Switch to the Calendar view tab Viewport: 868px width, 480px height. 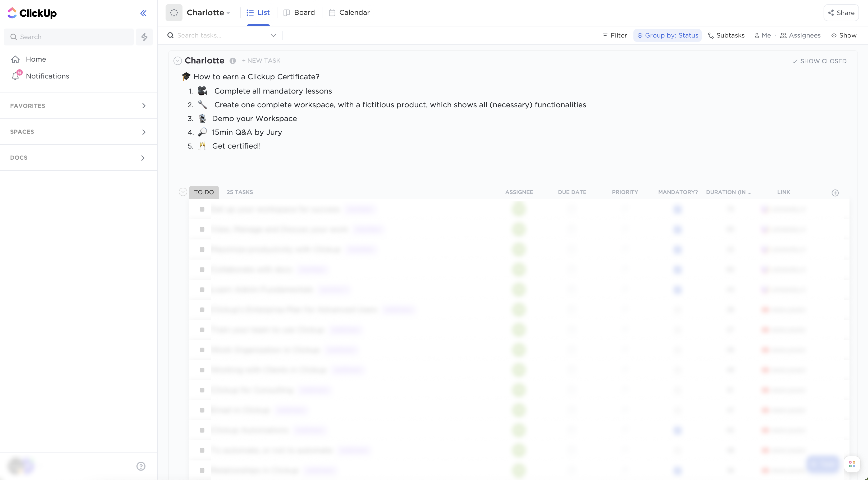point(349,13)
